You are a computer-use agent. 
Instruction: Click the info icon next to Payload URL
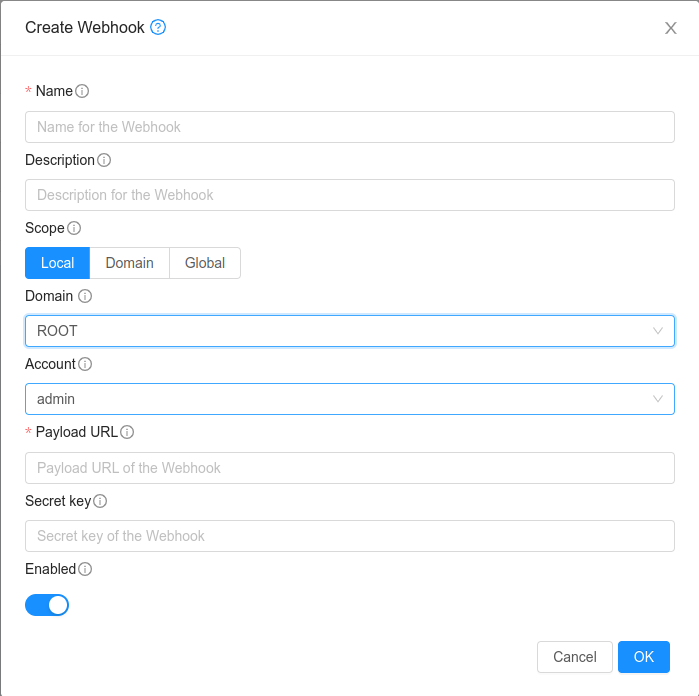pos(127,432)
